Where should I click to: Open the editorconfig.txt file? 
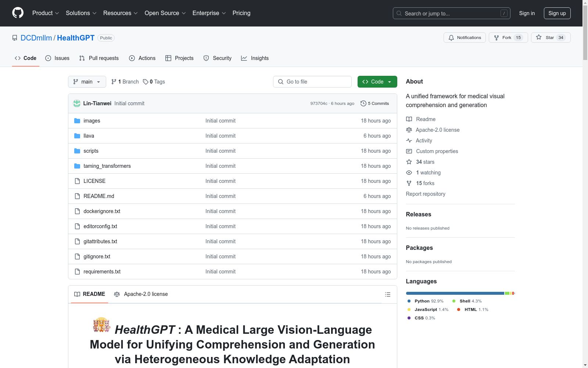100,226
